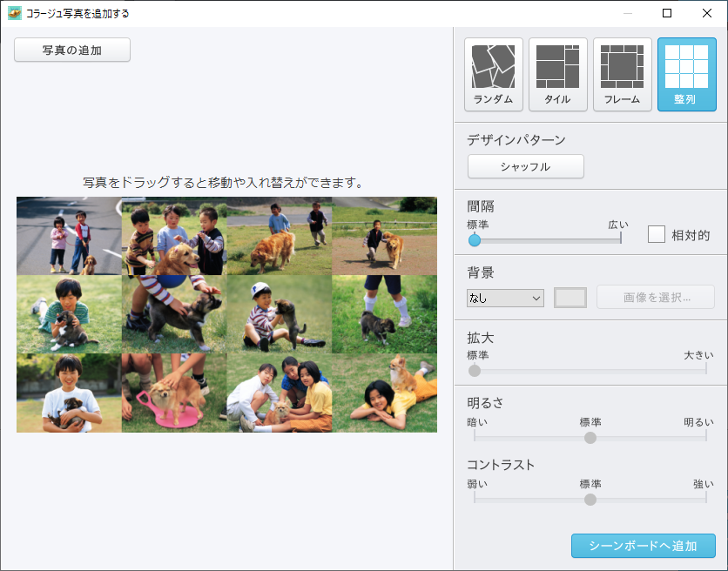This screenshot has width=728, height=571.
Task: Select the 整列 grid layout icon
Action: point(686,74)
